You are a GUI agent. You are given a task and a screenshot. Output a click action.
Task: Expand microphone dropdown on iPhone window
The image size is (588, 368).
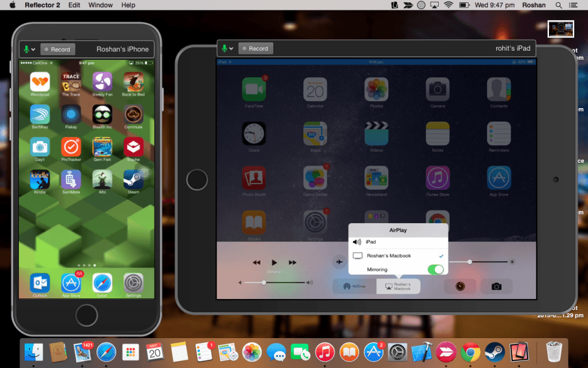[28, 49]
